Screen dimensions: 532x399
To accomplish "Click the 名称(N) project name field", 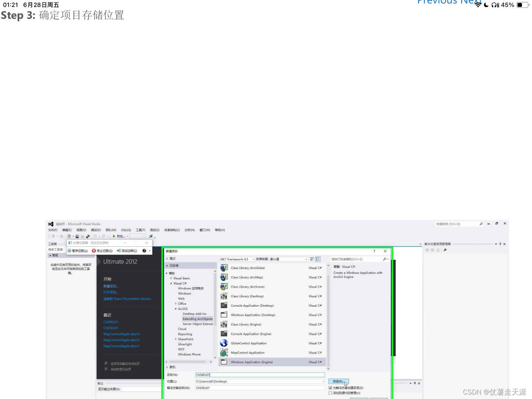I will tap(260, 375).
